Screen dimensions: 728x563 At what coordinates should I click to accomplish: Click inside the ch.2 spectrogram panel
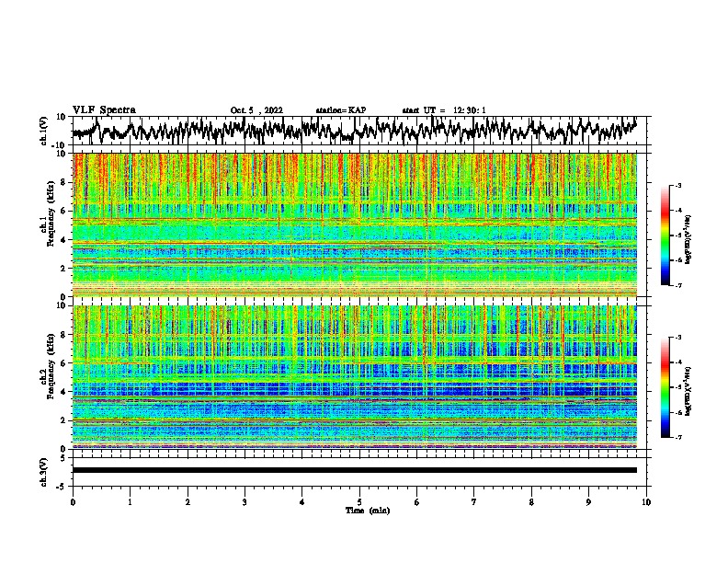[x=355, y=377]
